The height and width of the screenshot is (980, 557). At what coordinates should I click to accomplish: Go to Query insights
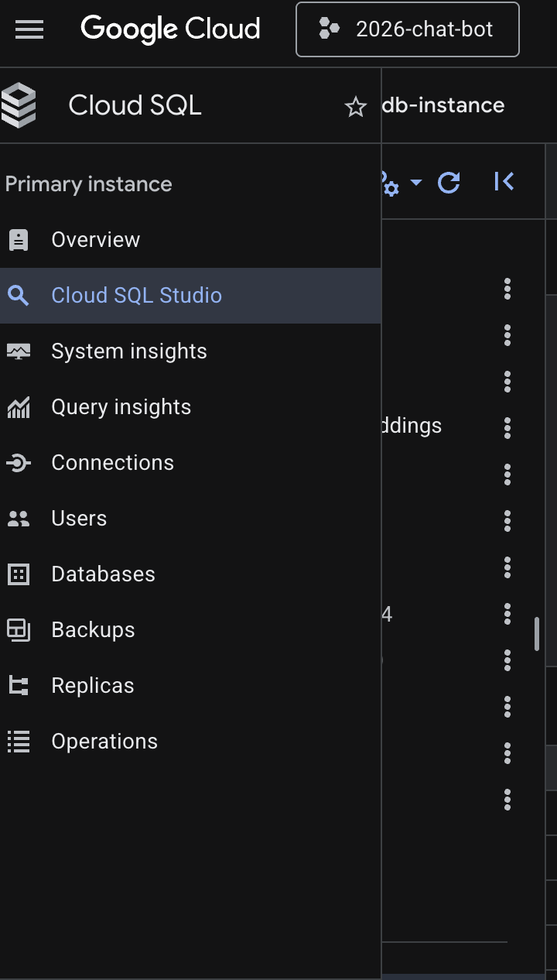tap(190, 407)
